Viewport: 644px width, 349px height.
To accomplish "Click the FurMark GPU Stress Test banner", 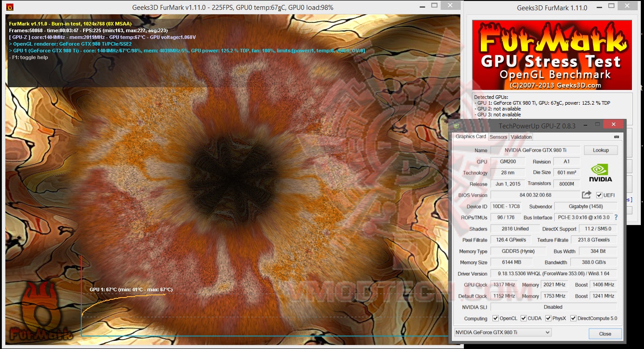I will pyautogui.click(x=552, y=55).
